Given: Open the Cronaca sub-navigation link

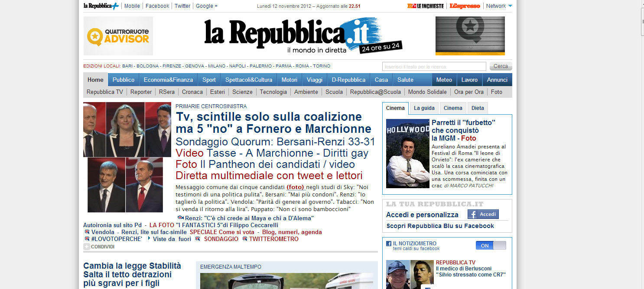Looking at the screenshot, I should [x=192, y=92].
